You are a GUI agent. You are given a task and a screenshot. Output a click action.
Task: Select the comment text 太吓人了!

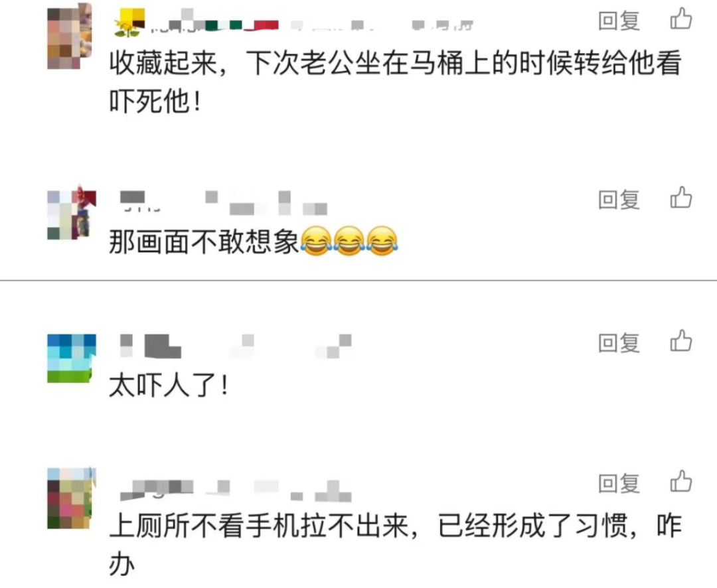pyautogui.click(x=168, y=385)
